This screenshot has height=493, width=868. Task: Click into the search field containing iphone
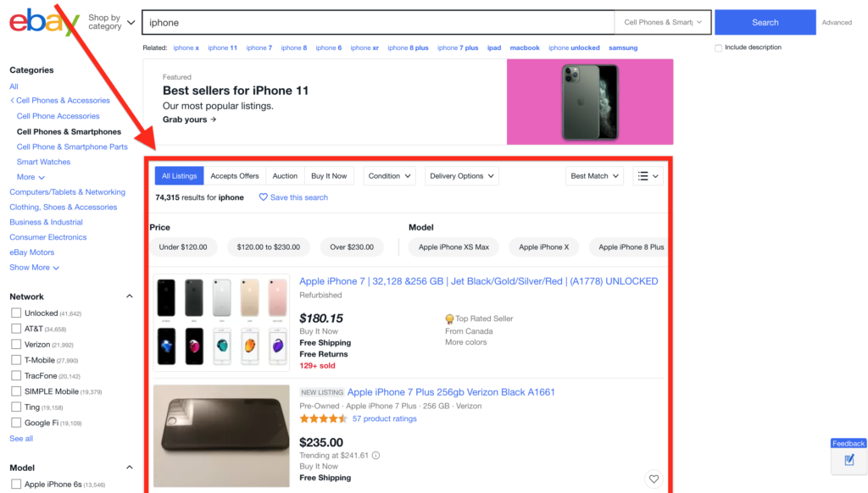(x=379, y=22)
